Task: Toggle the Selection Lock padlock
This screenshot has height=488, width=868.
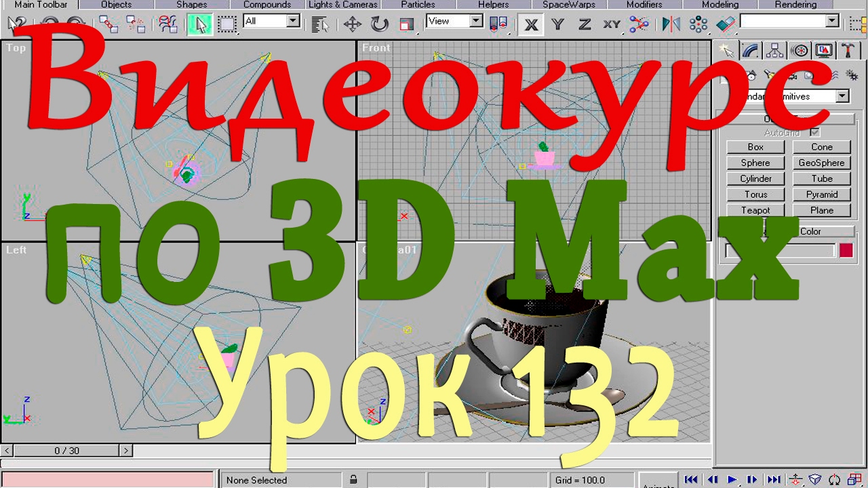Action: click(353, 480)
